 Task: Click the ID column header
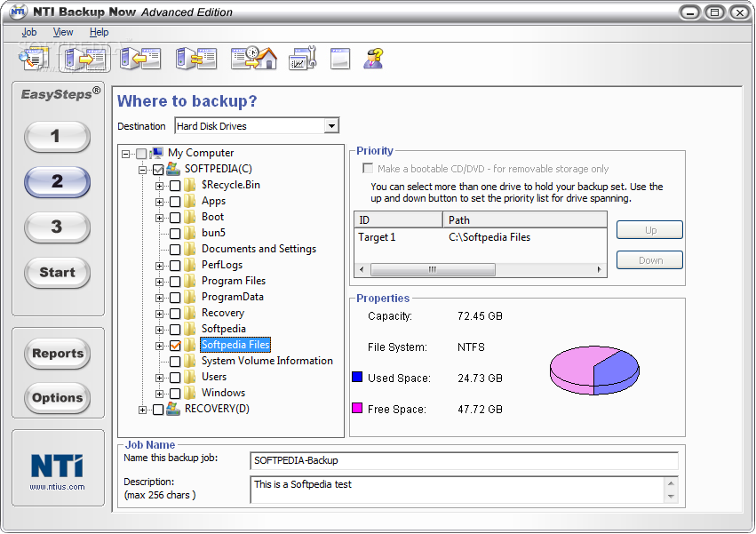(398, 220)
